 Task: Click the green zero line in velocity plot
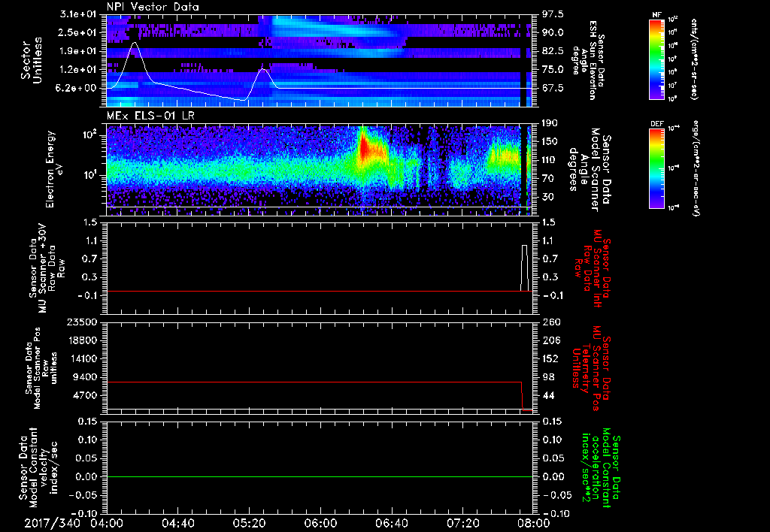(x=320, y=476)
